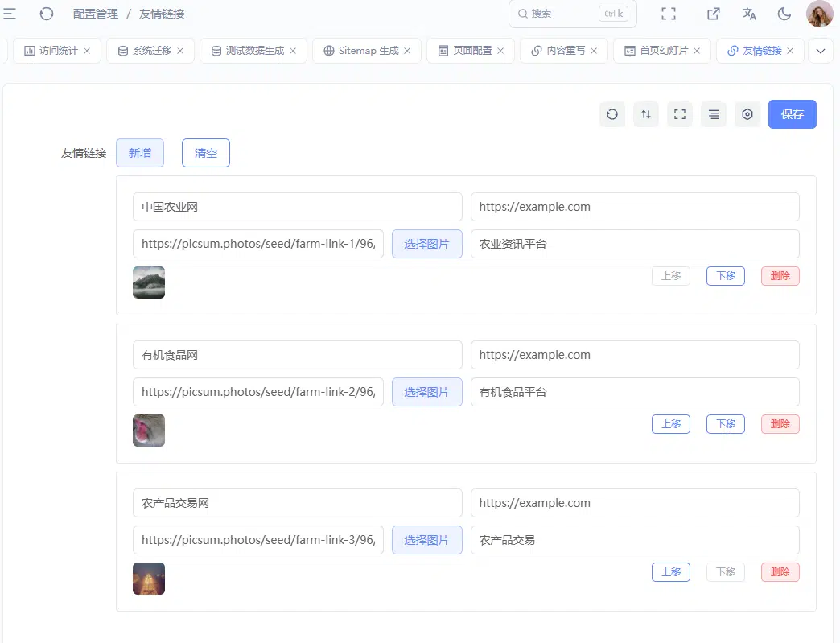Click 选择图片 for 有机食品网
The height and width of the screenshot is (643, 840).
[427, 392]
